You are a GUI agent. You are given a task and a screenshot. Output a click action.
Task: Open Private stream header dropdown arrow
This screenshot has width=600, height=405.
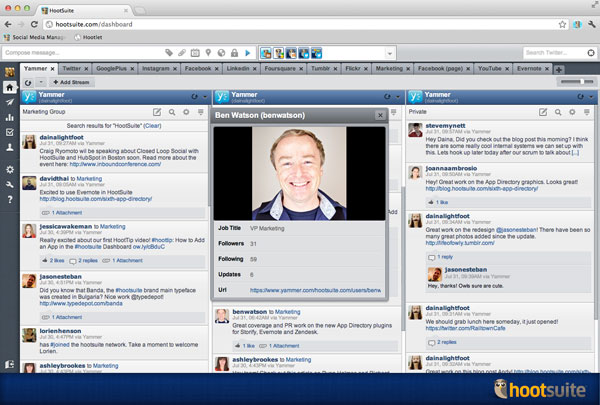[591, 97]
